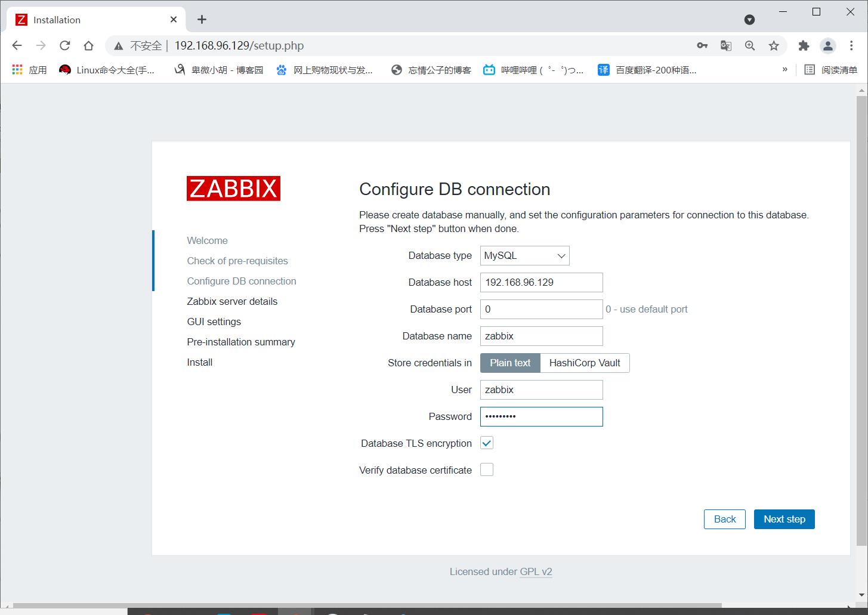Click GUI settings step
868x615 pixels.
[x=214, y=322]
